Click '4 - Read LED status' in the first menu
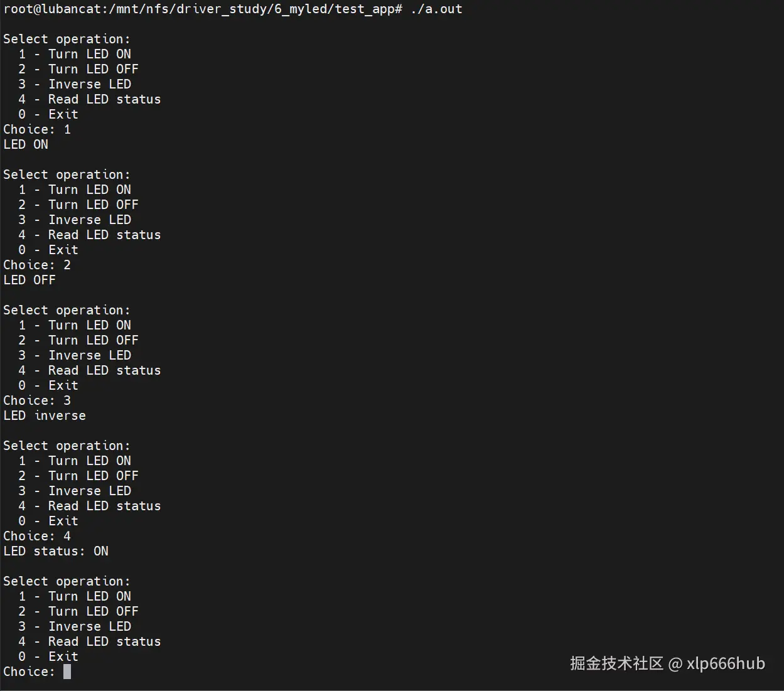The width and height of the screenshot is (784, 691). 89,99
